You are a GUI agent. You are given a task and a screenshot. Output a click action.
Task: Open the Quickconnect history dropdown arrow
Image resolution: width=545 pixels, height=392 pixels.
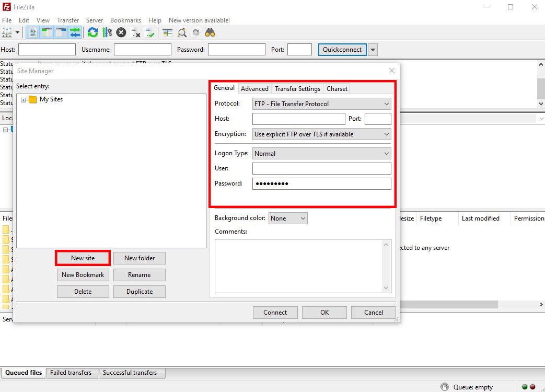(x=373, y=49)
